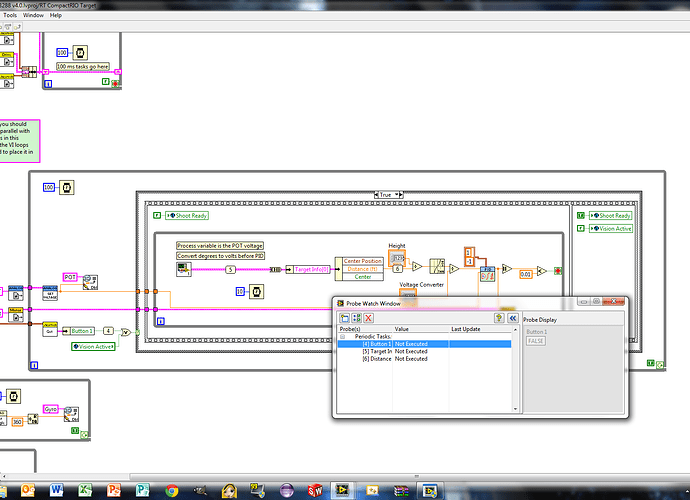Click the numeric constant 4 near Button 1
The height and width of the screenshot is (500, 690).
coord(108,331)
